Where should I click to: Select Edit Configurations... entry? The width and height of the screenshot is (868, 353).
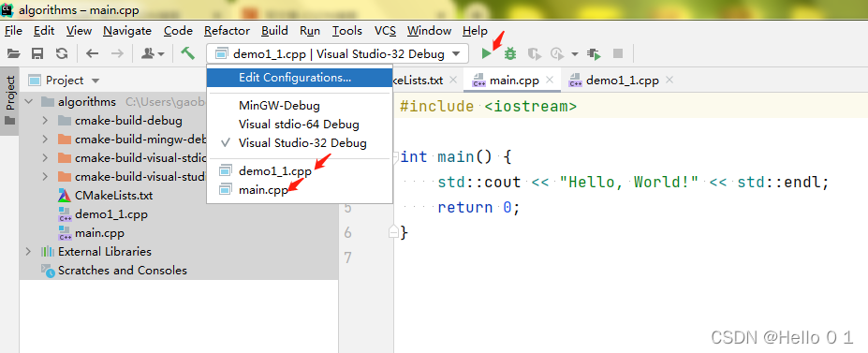tap(300, 78)
